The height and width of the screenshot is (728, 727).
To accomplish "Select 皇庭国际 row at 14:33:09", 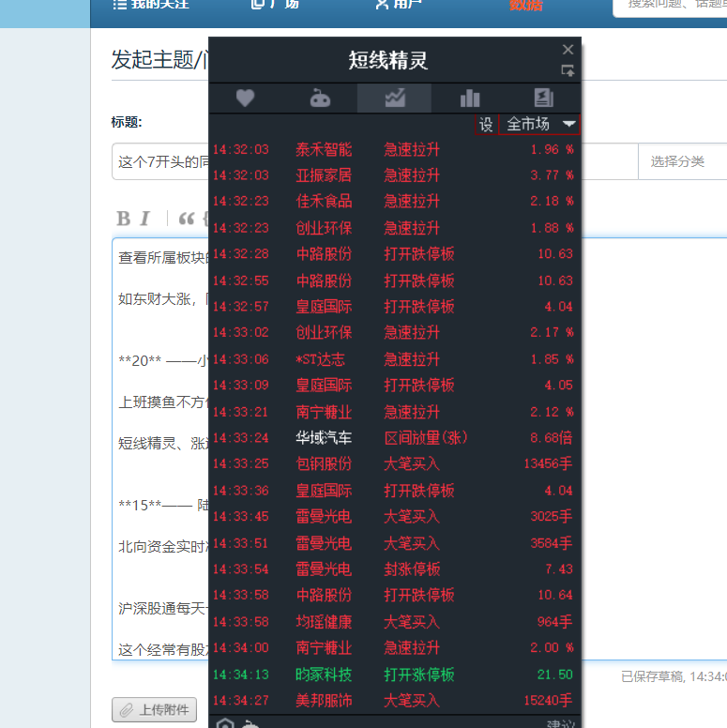I will [394, 386].
